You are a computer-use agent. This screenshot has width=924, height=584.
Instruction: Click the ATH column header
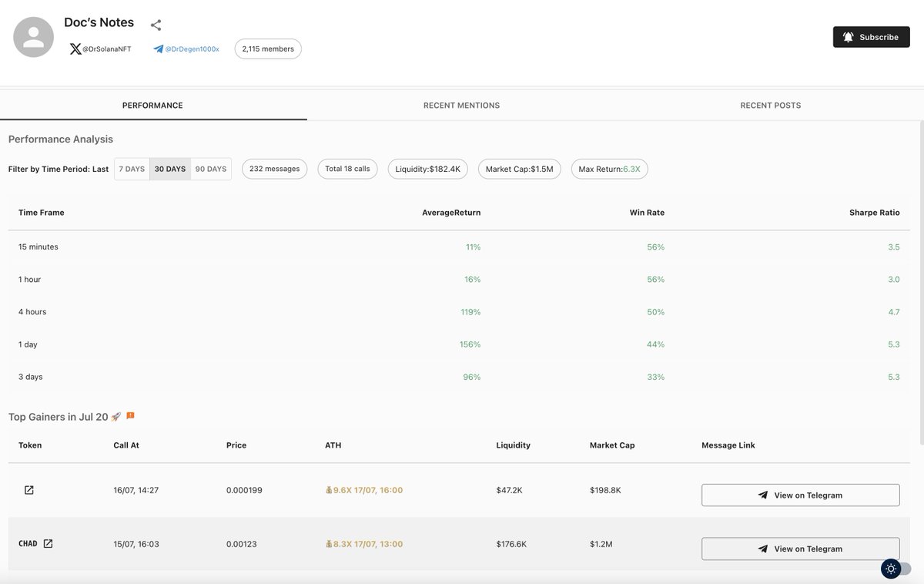(333, 445)
